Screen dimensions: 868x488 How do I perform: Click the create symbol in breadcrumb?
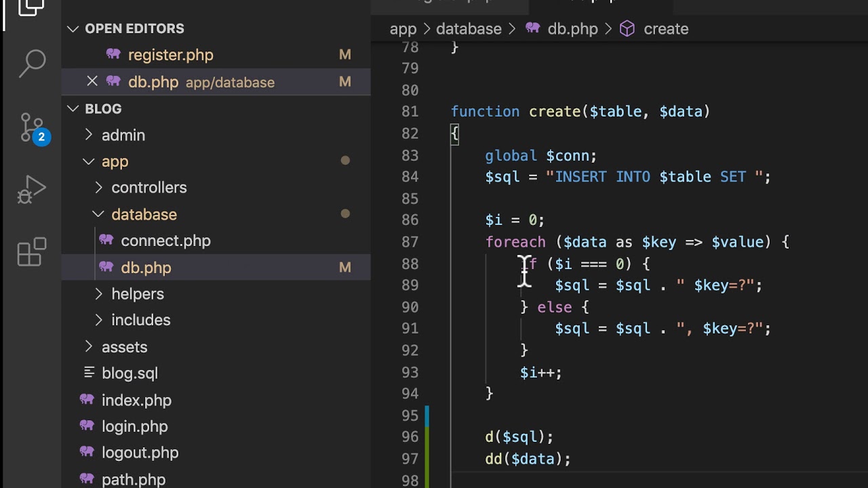[x=665, y=29]
